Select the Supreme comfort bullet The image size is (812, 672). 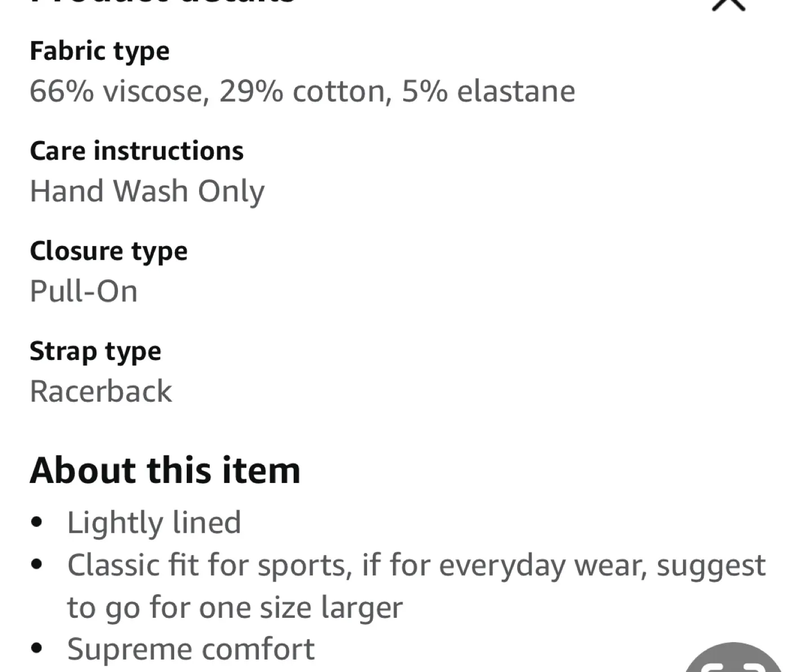click(x=190, y=648)
